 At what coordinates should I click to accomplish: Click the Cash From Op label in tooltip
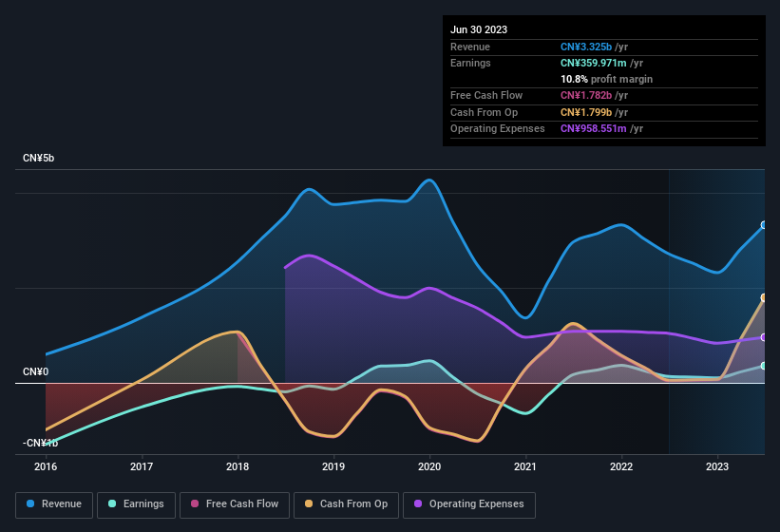click(484, 112)
